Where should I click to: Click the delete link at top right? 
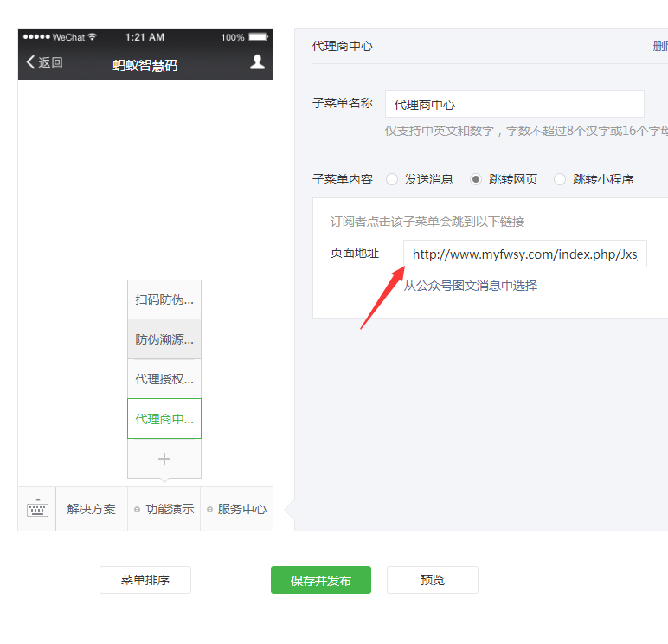pyautogui.click(x=660, y=46)
